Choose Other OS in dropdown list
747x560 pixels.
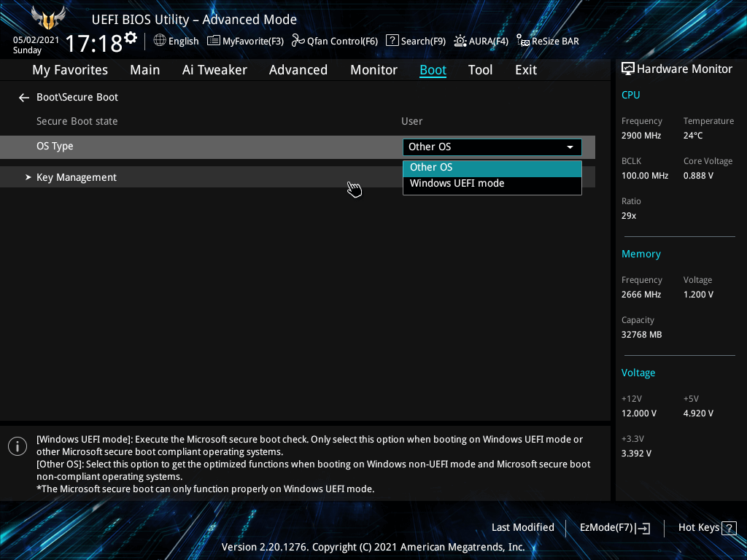pos(492,168)
